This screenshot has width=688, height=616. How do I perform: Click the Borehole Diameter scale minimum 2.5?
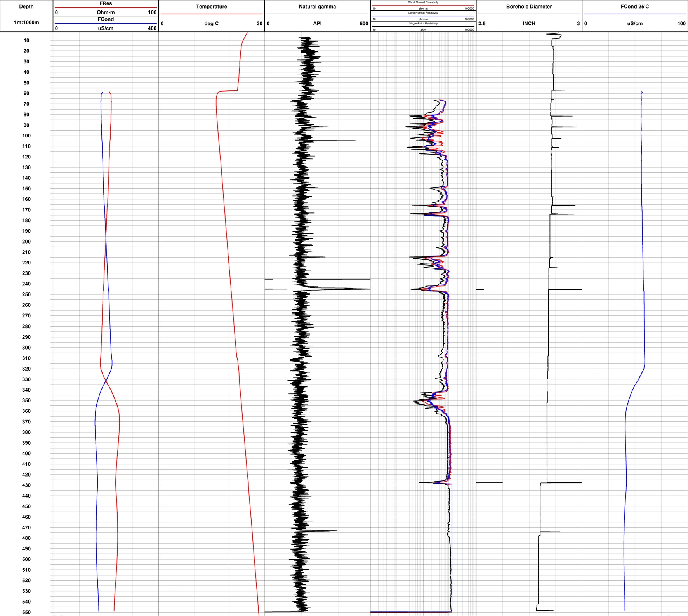pos(482,23)
